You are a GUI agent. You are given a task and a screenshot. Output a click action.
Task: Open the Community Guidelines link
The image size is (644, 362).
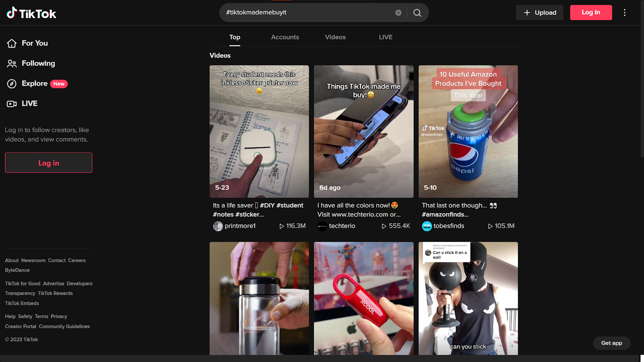[64, 327]
